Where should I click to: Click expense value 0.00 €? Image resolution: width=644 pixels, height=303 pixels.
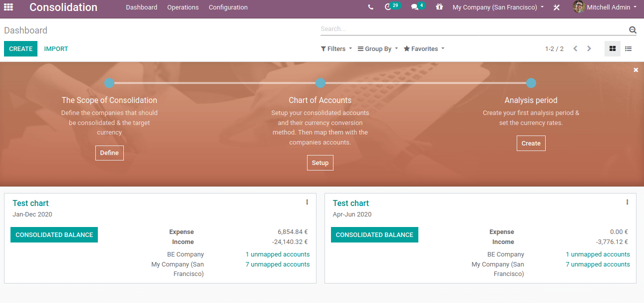[619, 232]
